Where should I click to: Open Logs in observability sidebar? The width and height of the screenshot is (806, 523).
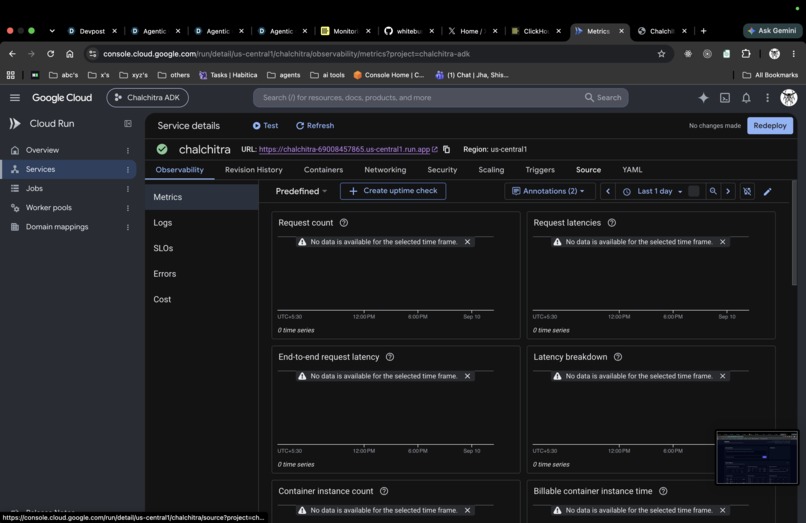[202, 223]
